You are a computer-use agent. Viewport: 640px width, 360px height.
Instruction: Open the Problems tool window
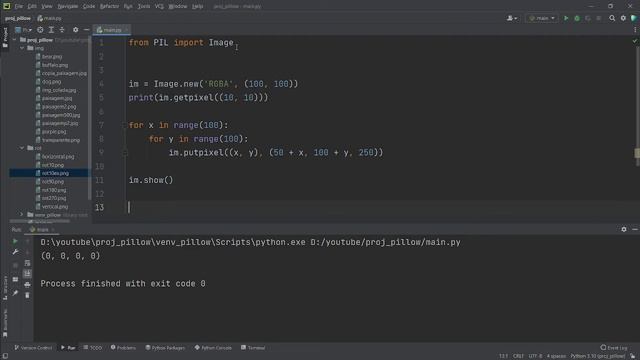click(123, 348)
